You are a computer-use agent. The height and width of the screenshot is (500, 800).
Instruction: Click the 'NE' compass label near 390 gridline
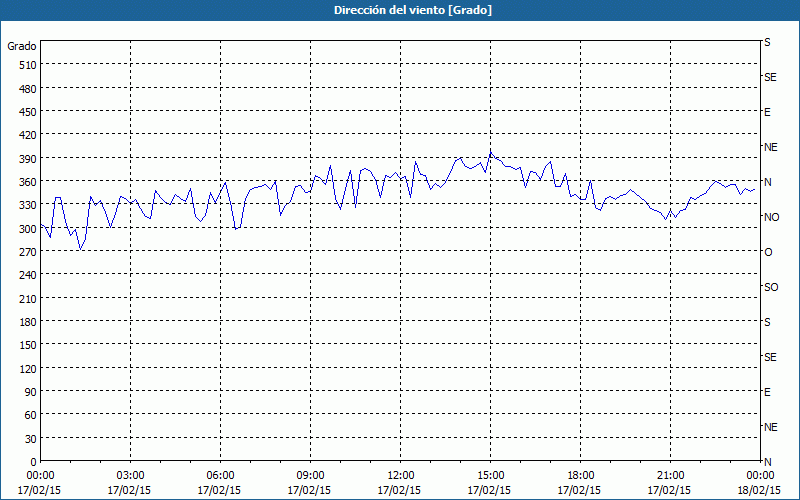tap(771, 147)
